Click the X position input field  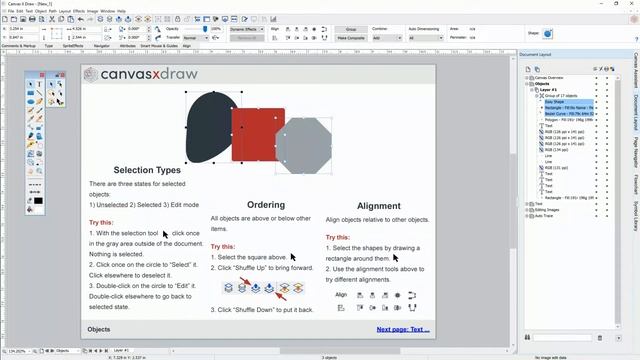click(x=23, y=29)
